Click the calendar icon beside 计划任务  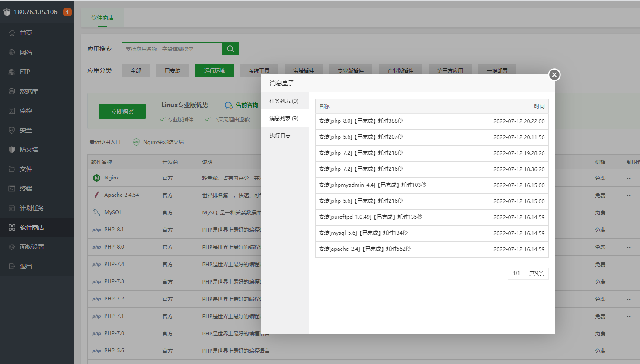point(12,208)
